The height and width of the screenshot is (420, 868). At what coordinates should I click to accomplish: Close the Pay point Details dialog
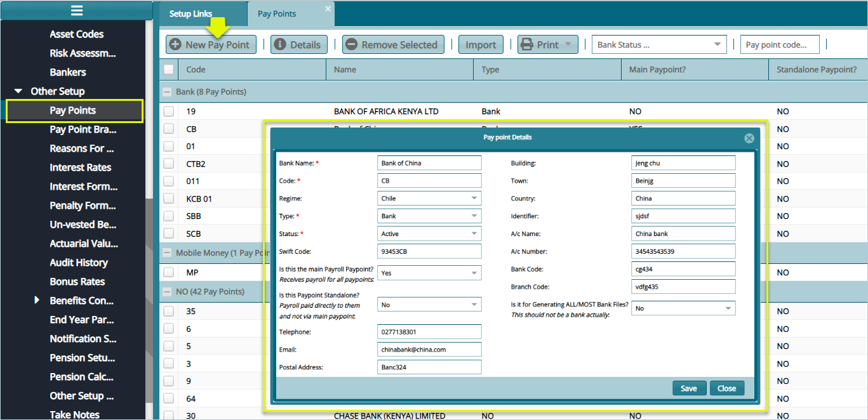point(749,138)
